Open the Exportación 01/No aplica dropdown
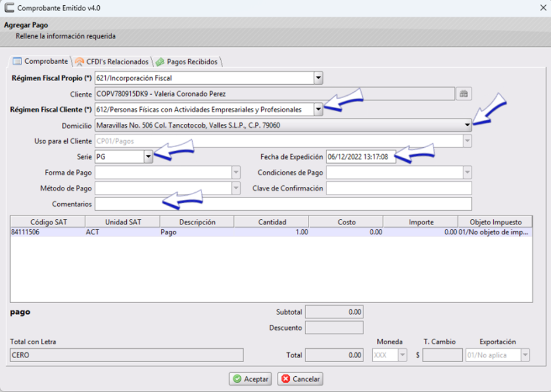551x392 pixels. tap(525, 355)
